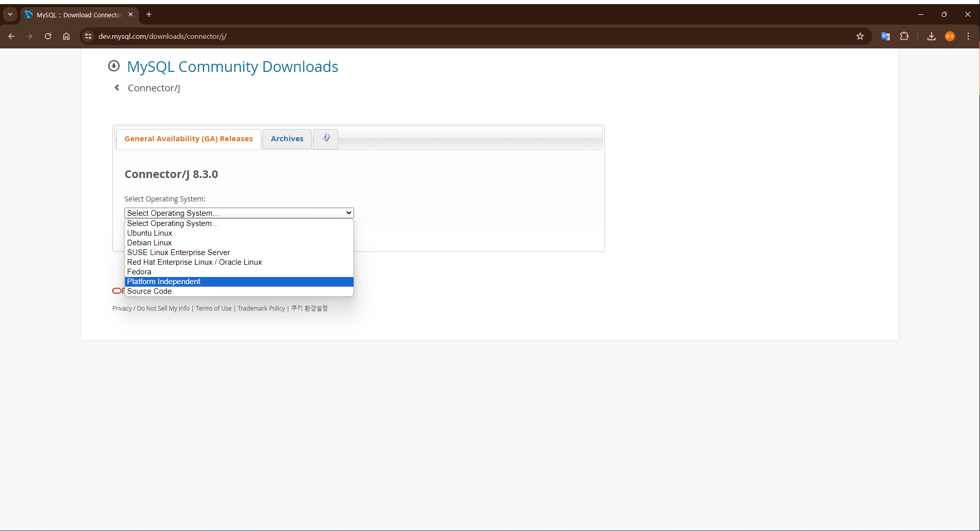Click the download circle icon beside heading
The height and width of the screenshot is (531, 980).
coord(114,66)
